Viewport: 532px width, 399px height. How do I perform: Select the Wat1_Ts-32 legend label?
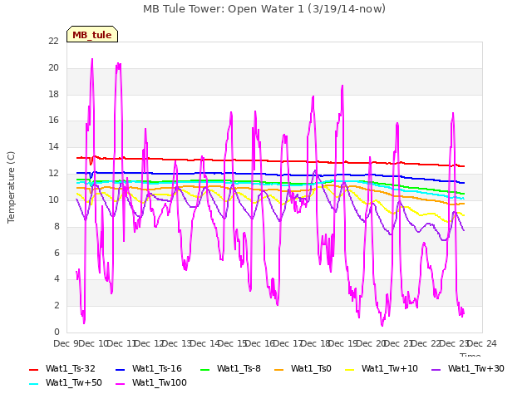[x=70, y=368]
